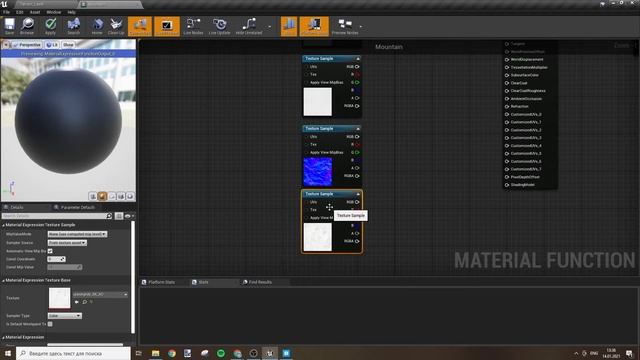Open the dropdown arrow beside Hide Unrelated

(x=269, y=27)
